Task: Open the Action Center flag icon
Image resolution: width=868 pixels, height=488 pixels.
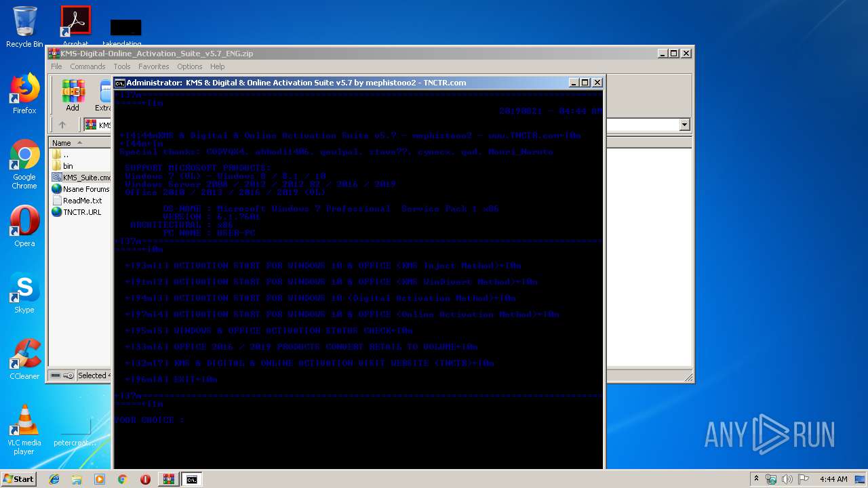Action: click(802, 479)
